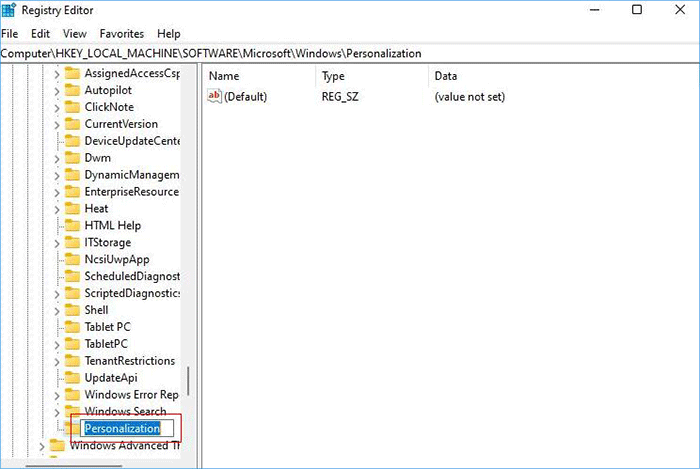Screen dimensions: 700x469
Task: Expand the TenantRestrictions key
Action: click(x=55, y=361)
